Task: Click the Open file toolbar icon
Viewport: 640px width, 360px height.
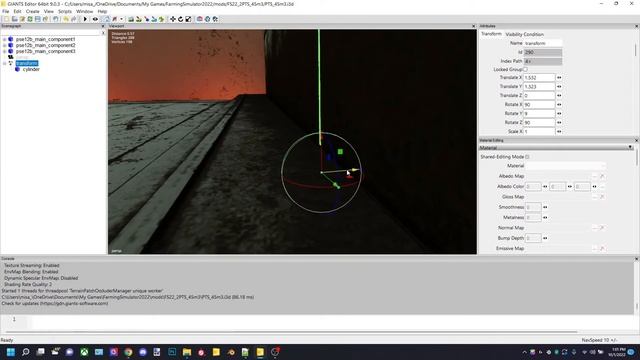Action: point(14,19)
